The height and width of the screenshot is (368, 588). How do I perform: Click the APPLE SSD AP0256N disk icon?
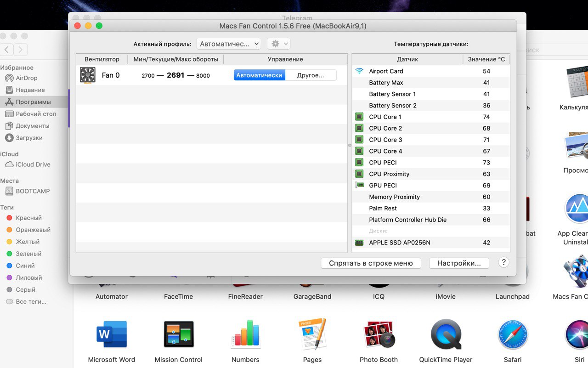[x=359, y=243]
